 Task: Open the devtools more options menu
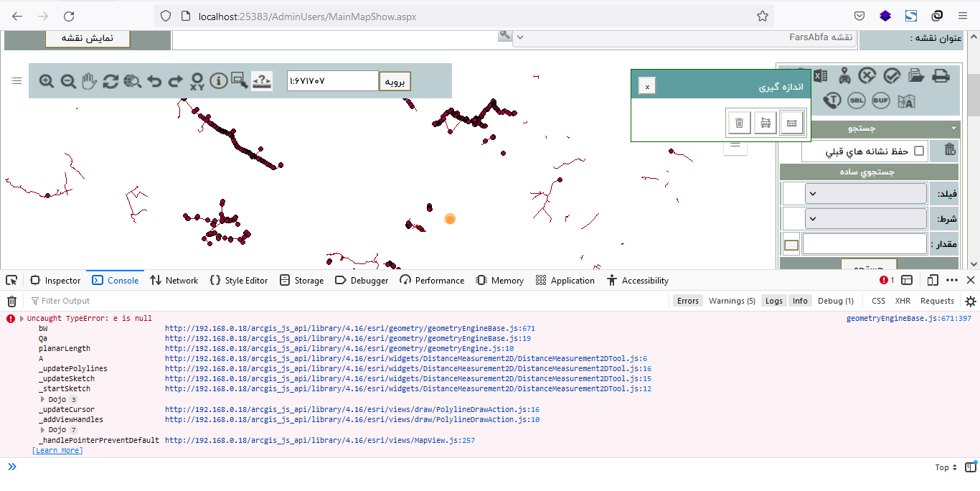(952, 280)
